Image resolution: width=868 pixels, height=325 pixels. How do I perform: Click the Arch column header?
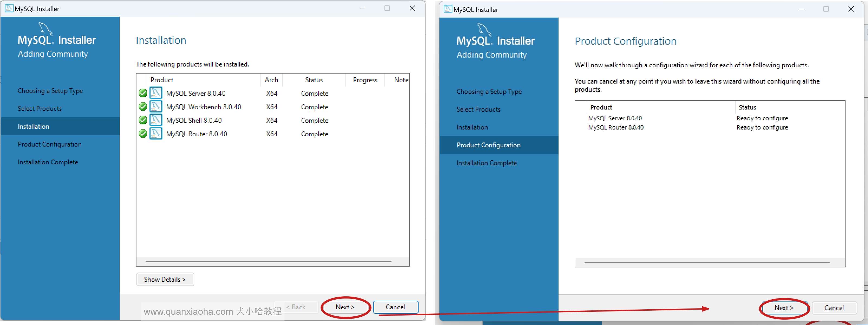[x=271, y=80]
